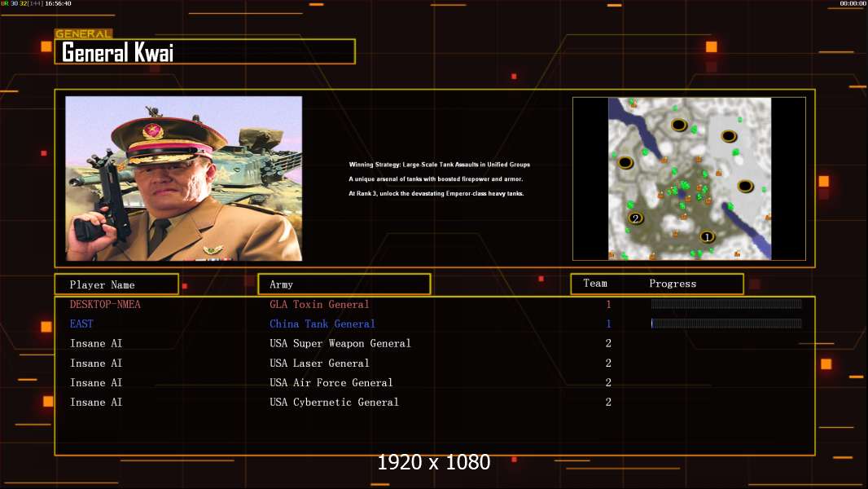This screenshot has height=489, width=868.
Task: Click the unique arsenal of tanks line
Action: pos(436,178)
